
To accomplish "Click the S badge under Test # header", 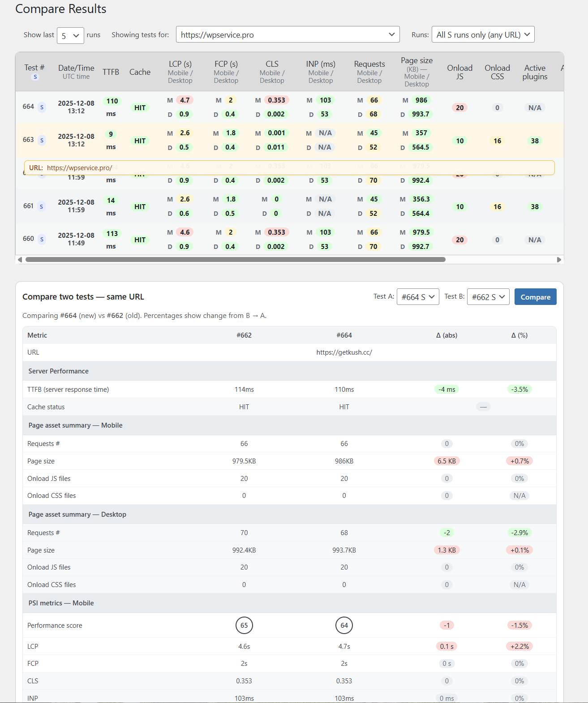I will [35, 77].
